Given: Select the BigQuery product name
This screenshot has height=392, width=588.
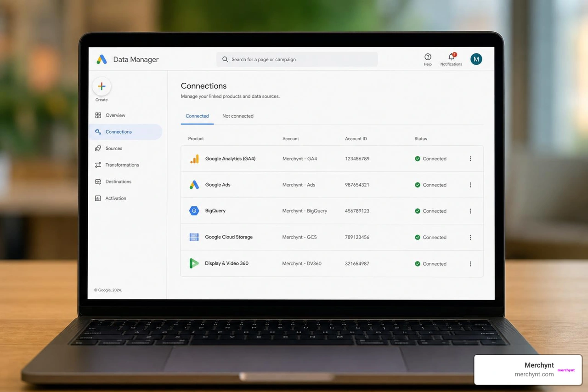Looking at the screenshot, I should coord(215,211).
